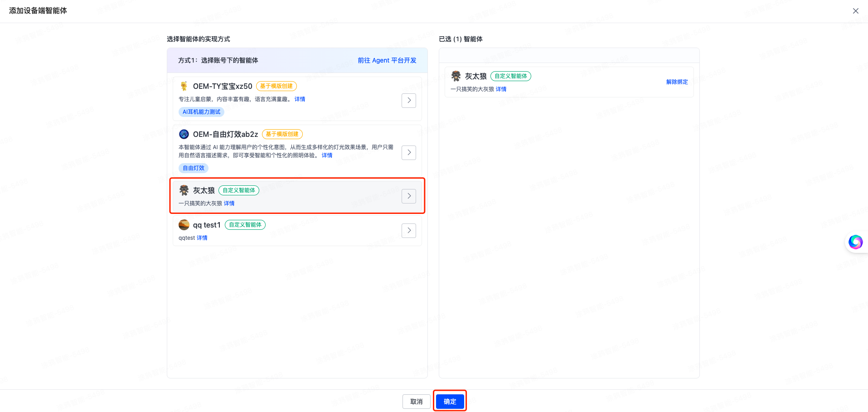Click the OEM-自由灯效ab2z blue avatar icon

point(184,134)
